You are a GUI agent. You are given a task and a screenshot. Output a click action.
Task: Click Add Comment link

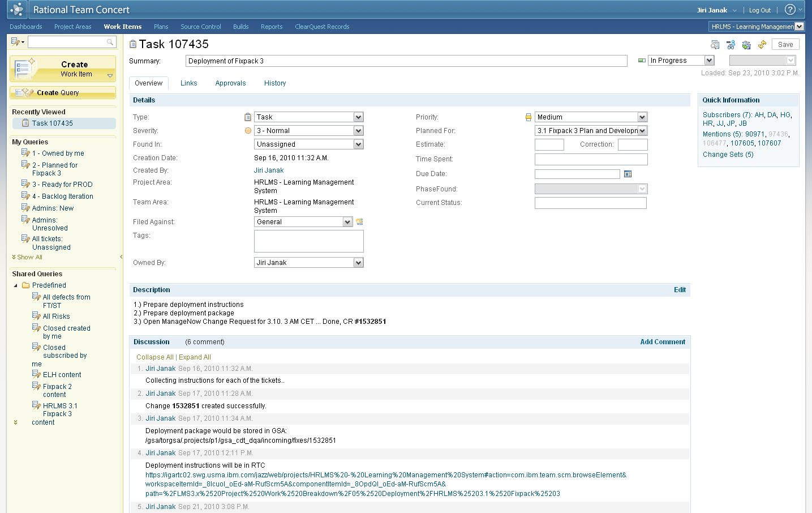(x=663, y=342)
